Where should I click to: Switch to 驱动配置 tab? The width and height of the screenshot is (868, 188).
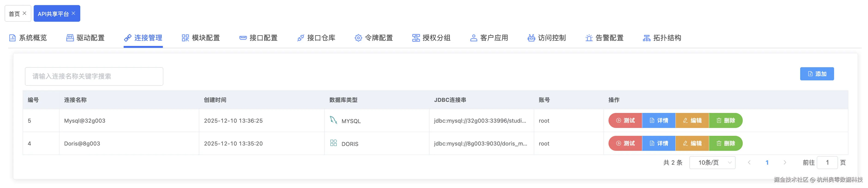pyautogui.click(x=86, y=38)
